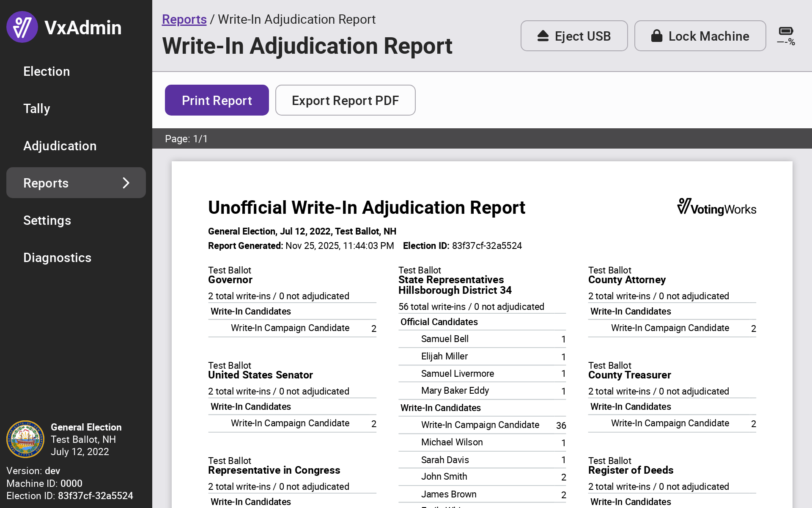
Task: Go to the Tally section
Action: 37,108
